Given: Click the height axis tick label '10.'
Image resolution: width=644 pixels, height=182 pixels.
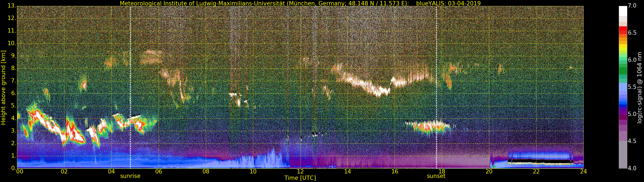Looking at the screenshot, I should click(x=12, y=43).
